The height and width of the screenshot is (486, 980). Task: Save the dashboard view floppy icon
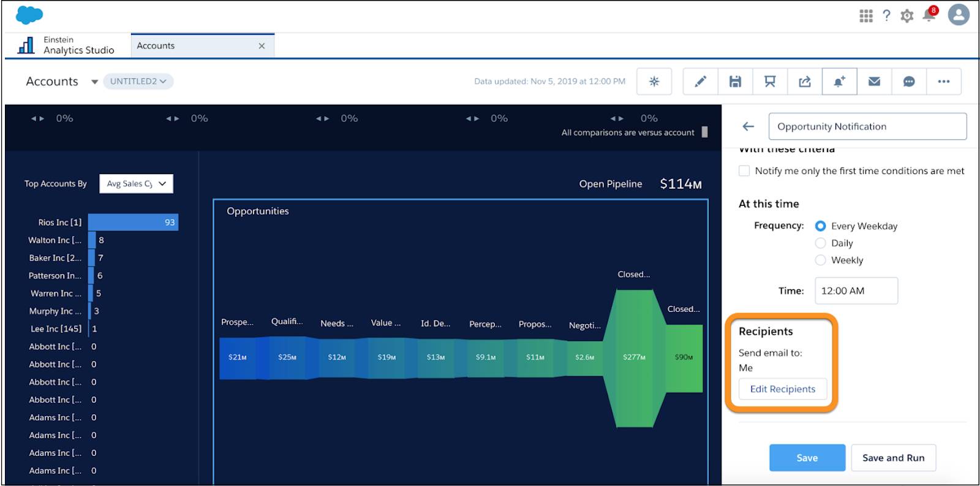pyautogui.click(x=735, y=82)
